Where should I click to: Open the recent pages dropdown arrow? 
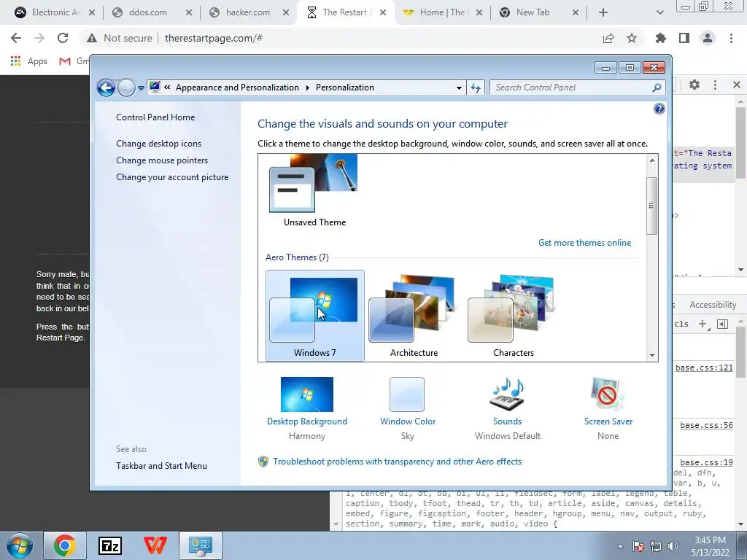pyautogui.click(x=141, y=88)
